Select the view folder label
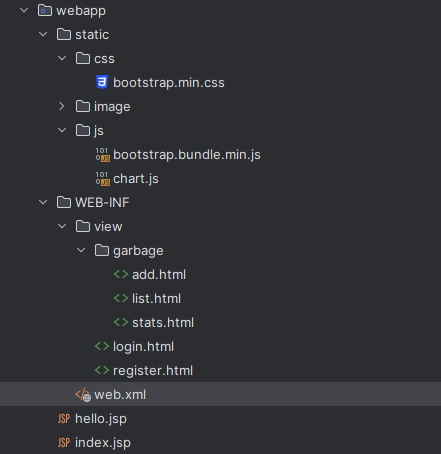 [x=108, y=227]
